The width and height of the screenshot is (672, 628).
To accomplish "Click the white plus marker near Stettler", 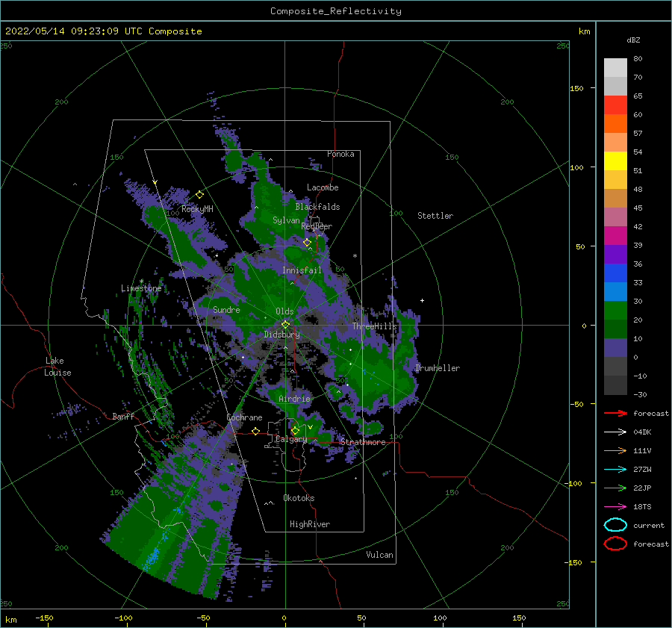I will coord(422,300).
